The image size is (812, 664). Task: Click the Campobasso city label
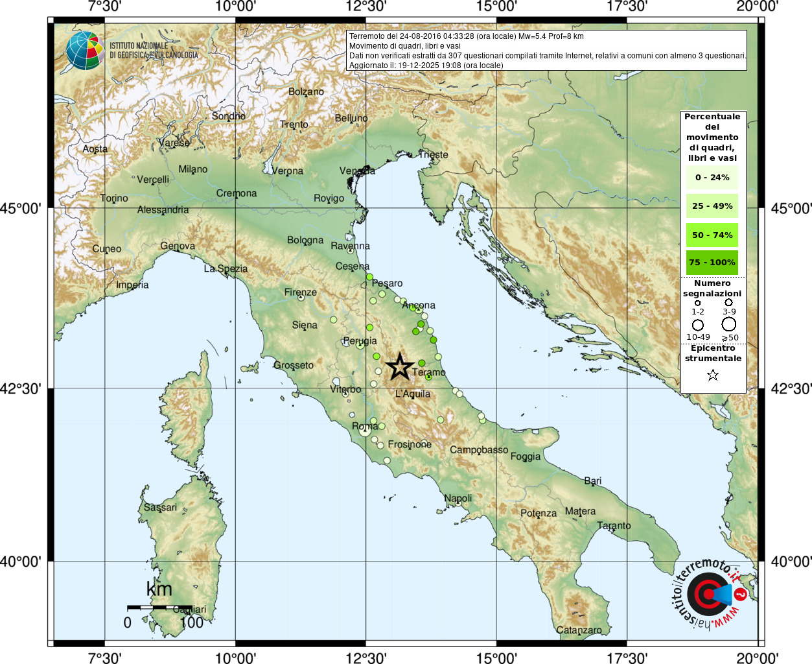click(x=479, y=449)
